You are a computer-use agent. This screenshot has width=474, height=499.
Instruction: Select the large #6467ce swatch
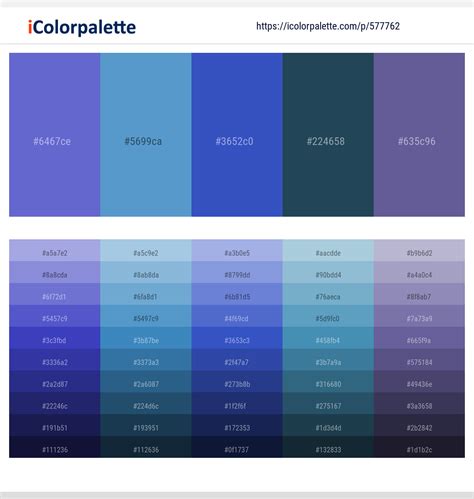[55, 135]
